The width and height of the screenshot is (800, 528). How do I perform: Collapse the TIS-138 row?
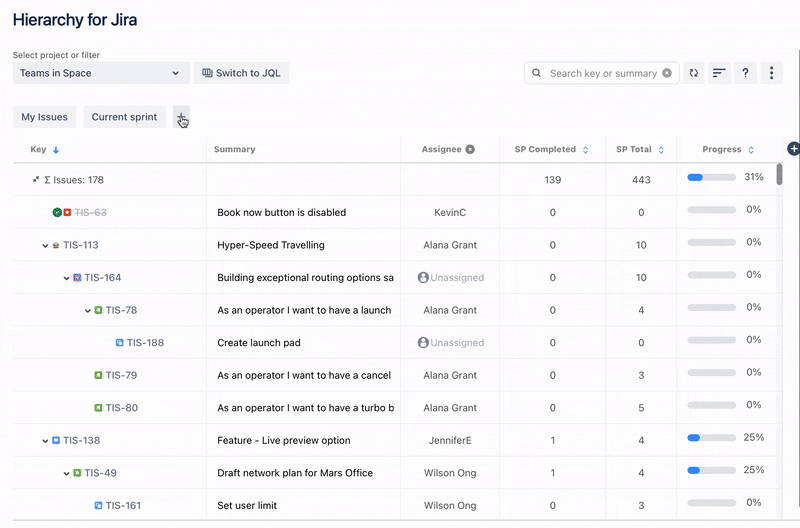click(45, 441)
